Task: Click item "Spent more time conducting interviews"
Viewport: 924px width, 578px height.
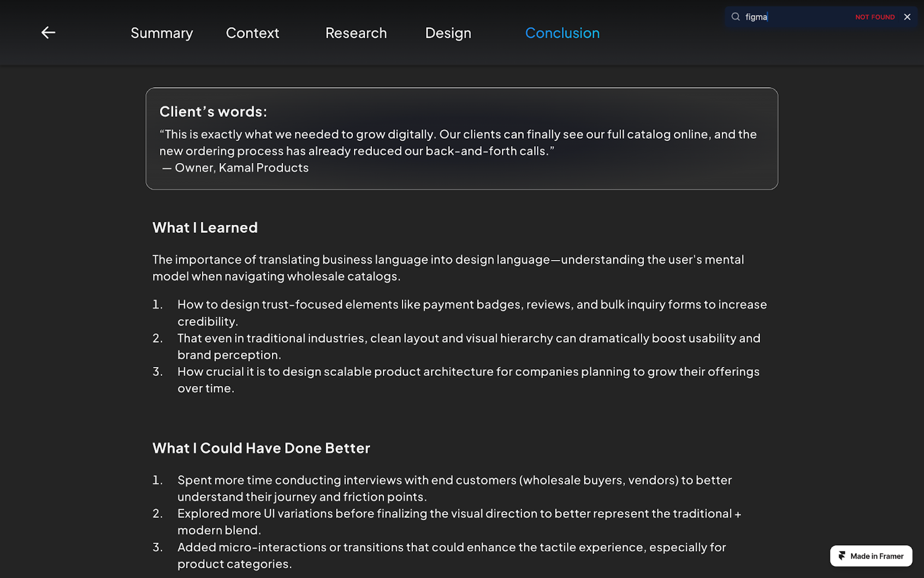Action: [x=454, y=488]
